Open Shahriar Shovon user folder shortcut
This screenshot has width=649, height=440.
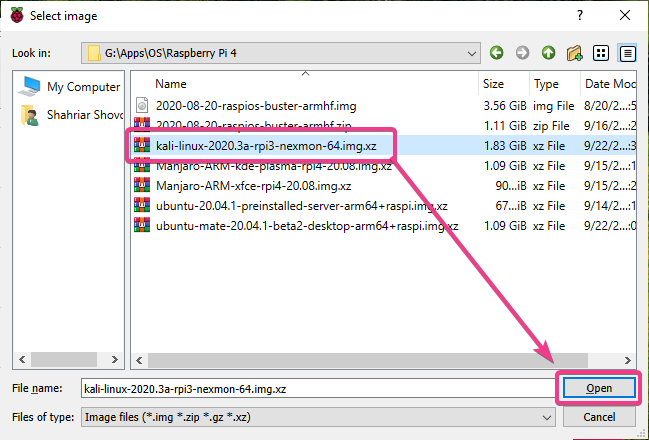tap(71, 115)
